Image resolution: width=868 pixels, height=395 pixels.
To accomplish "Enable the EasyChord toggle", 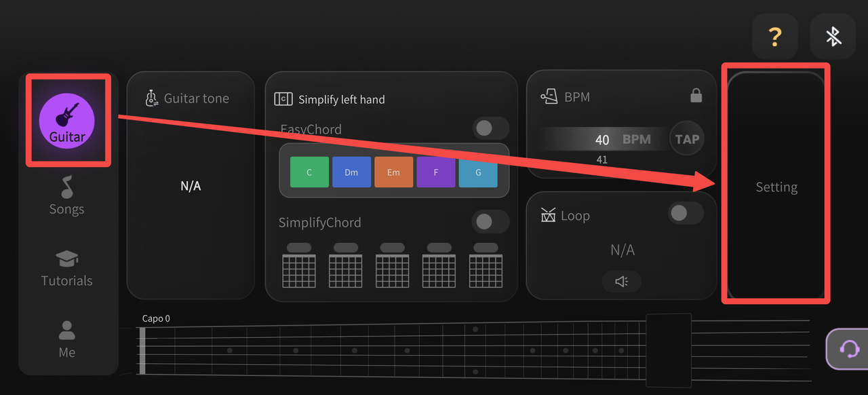I will 490,128.
